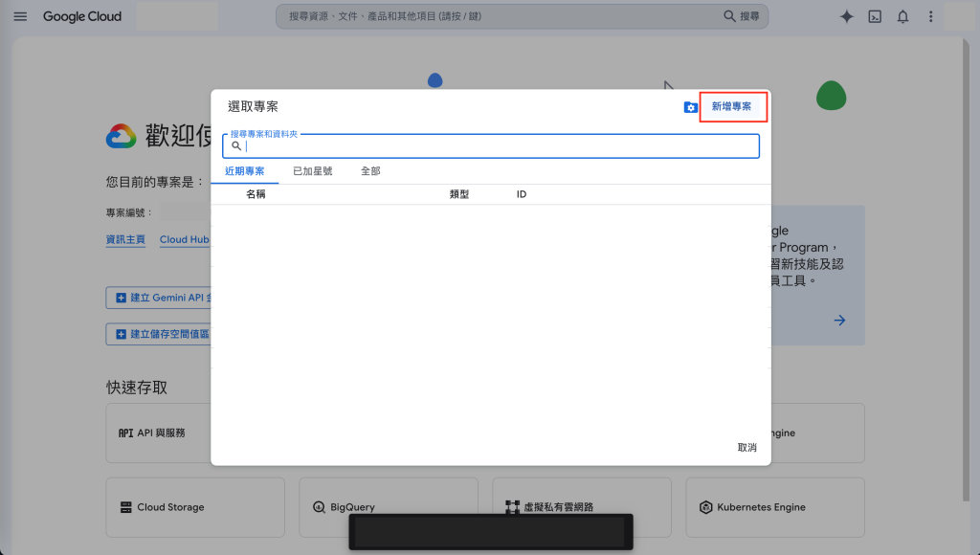Cancel the dialog with 取消
Screen dimensions: 980x555
[746, 448]
